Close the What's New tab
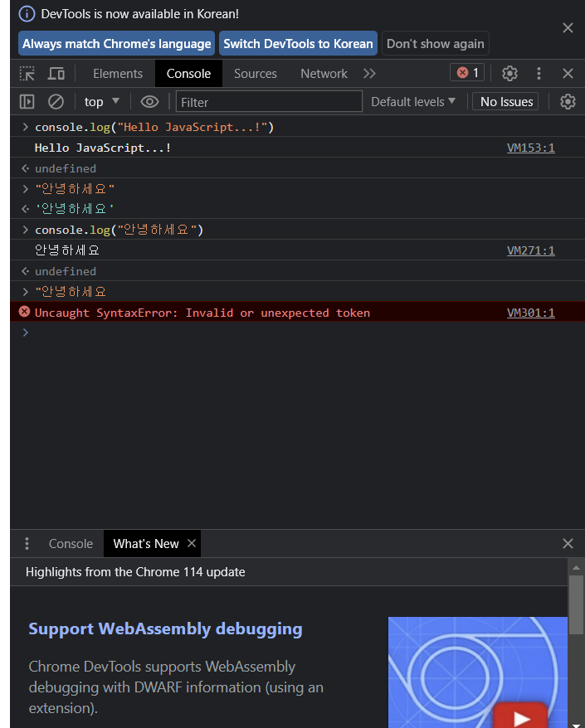585x728 pixels. coord(192,543)
